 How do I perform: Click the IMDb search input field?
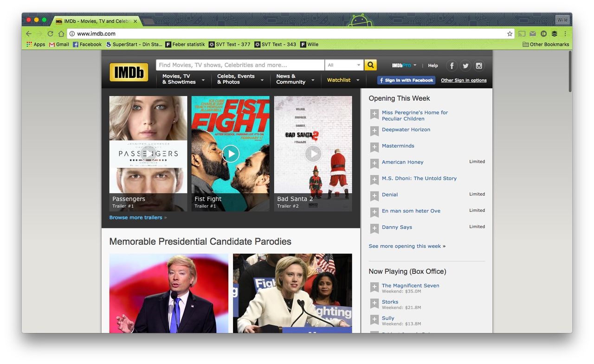240,65
